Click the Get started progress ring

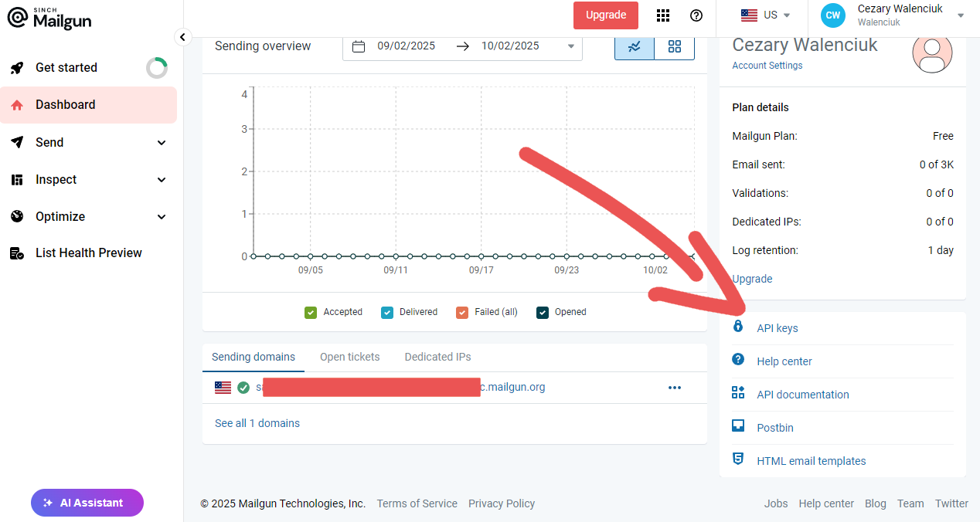[157, 68]
